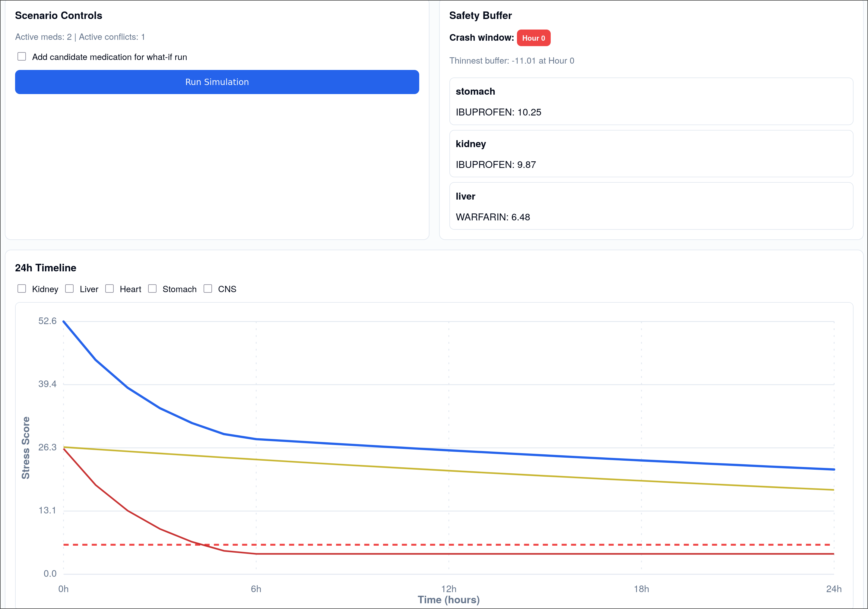The height and width of the screenshot is (609, 868).
Task: Click the 24h tick on time axis
Action: coord(834,588)
